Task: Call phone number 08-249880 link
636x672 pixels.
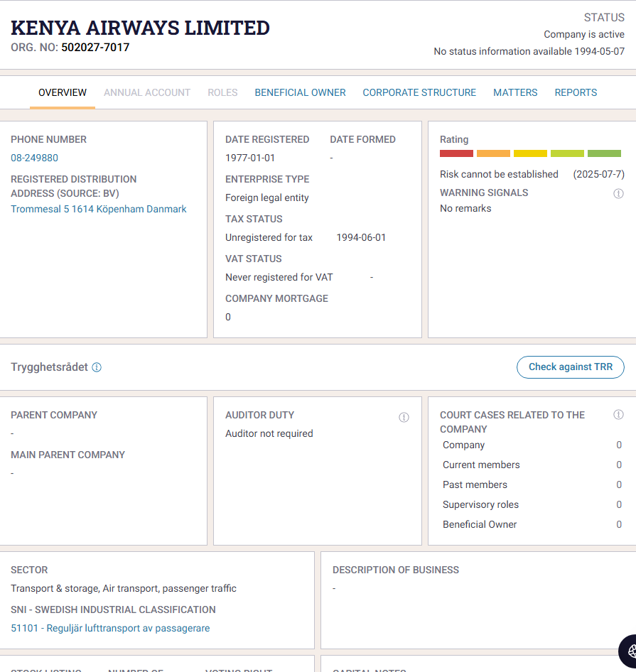Action: pyautogui.click(x=34, y=158)
